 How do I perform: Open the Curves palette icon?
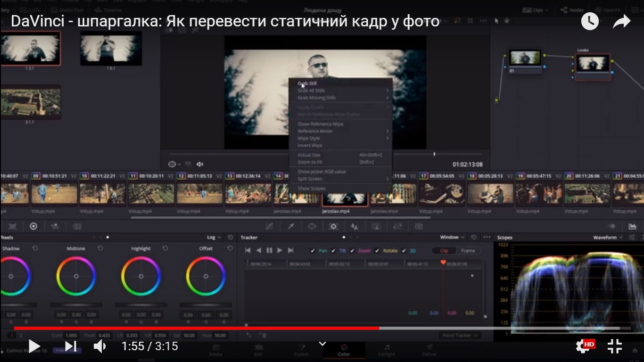pos(269,226)
